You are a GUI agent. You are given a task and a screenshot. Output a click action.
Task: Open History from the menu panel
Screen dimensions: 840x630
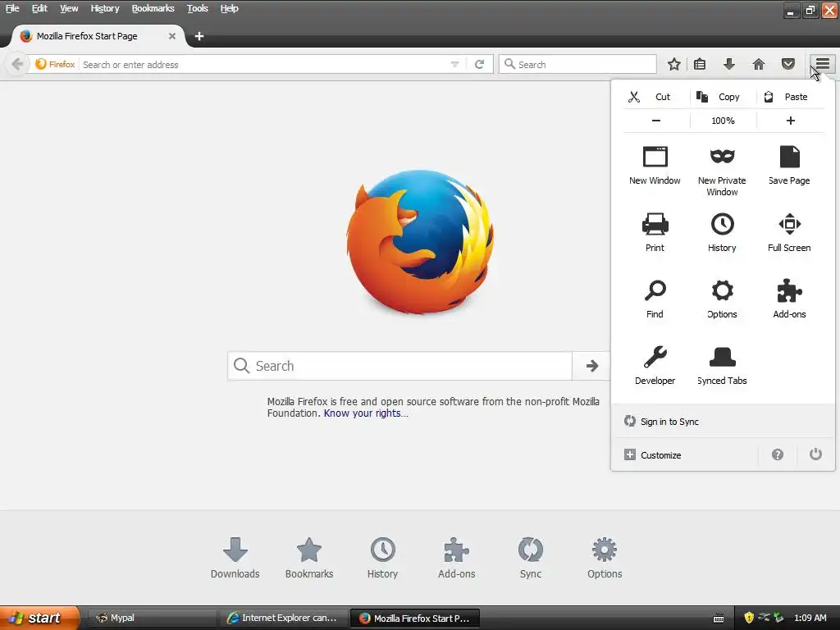722,232
